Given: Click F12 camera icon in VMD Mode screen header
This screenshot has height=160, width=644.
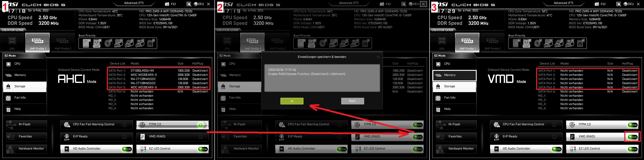Looking at the screenshot, I should (597, 4).
